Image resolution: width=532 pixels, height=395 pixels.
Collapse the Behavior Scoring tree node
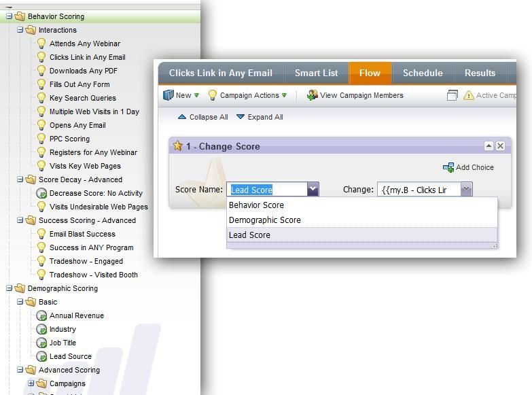click(x=9, y=16)
